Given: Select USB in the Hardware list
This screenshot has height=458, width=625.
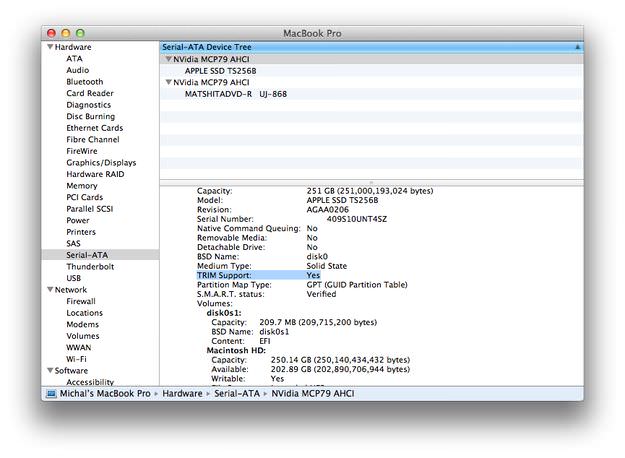Looking at the screenshot, I should tap(73, 278).
